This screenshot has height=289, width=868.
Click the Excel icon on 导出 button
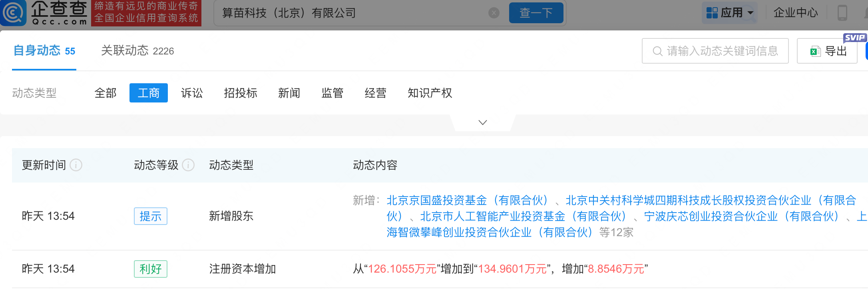tap(815, 51)
